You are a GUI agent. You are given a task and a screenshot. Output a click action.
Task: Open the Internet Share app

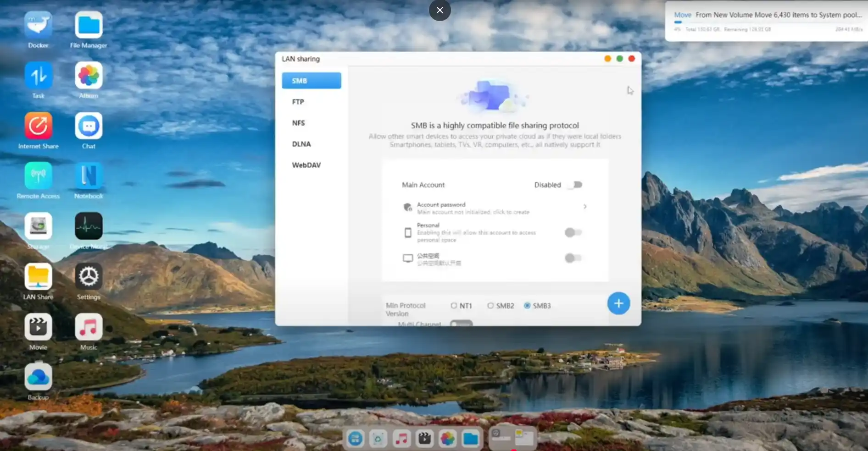coord(38,126)
